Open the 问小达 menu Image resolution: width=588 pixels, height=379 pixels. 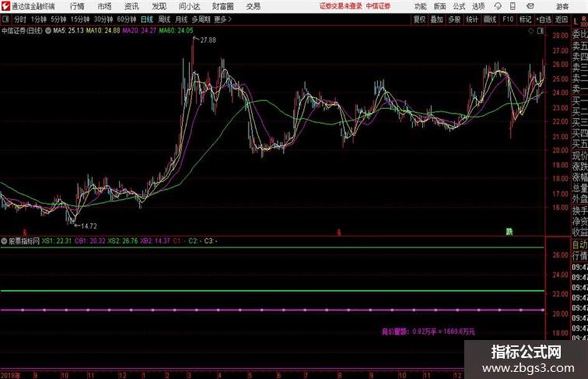pos(189,6)
